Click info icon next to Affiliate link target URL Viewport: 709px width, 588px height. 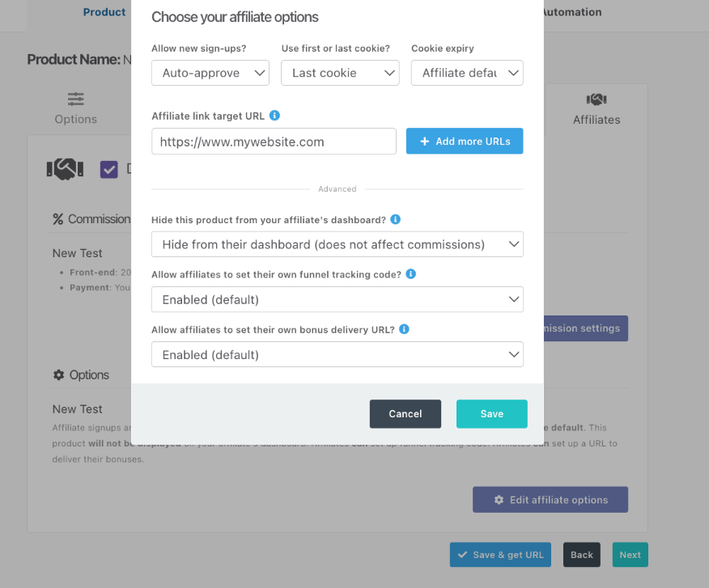point(274,116)
